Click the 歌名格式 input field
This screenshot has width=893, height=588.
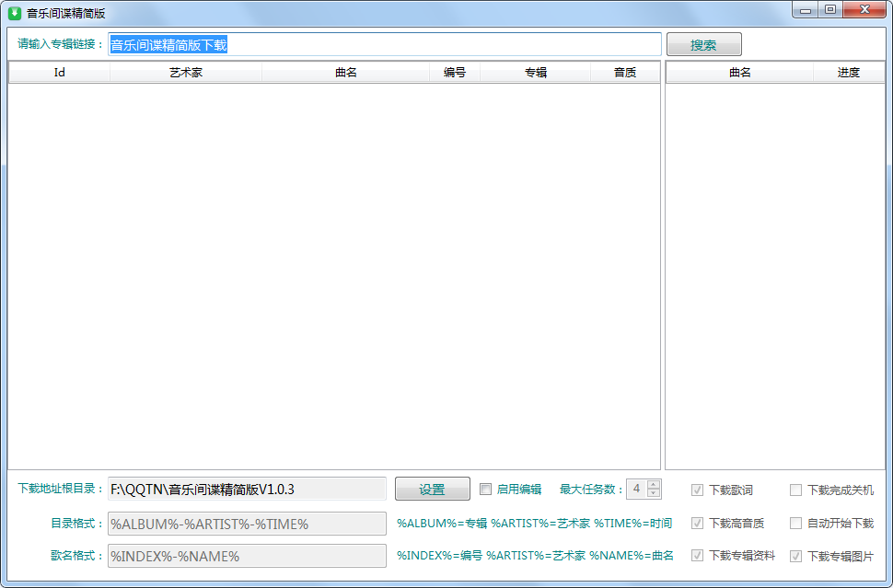point(247,556)
